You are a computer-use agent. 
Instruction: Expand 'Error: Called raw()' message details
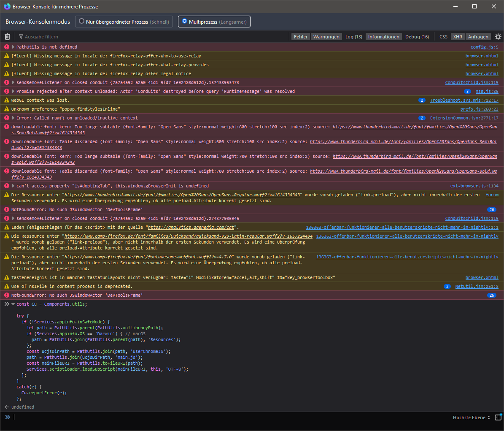13,118
